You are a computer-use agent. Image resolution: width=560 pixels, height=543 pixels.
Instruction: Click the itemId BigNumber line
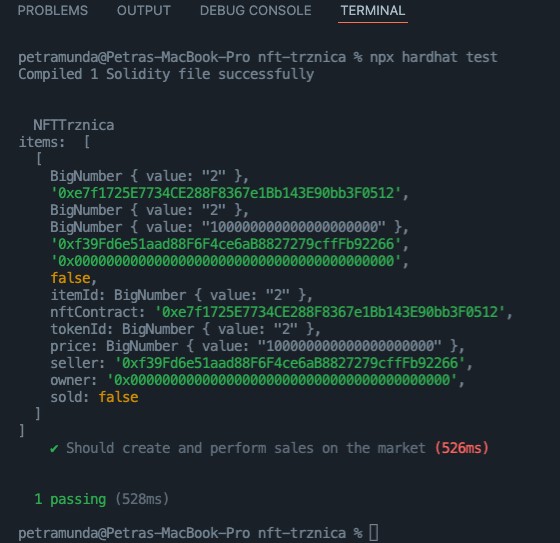point(181,295)
